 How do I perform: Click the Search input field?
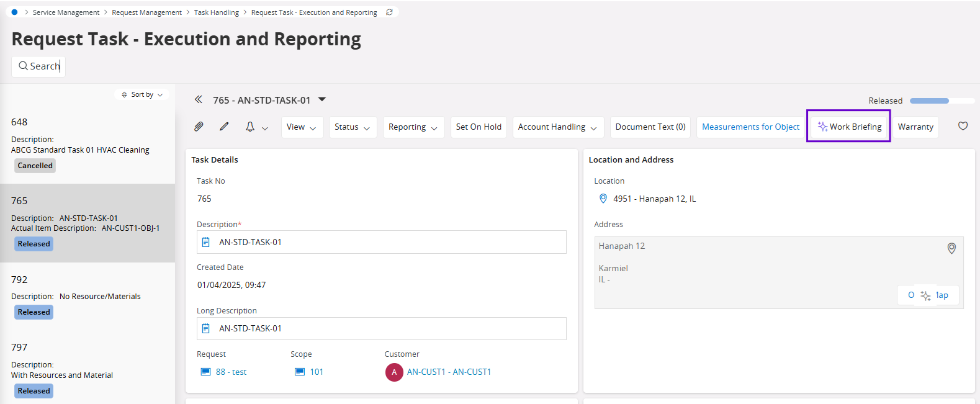[38, 66]
